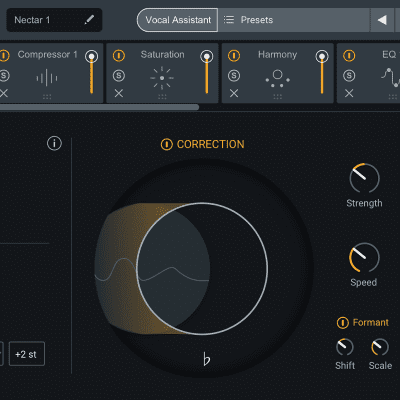400x400 pixels.
Task: Adjust Compressor 1 mix slider
Action: (91, 72)
